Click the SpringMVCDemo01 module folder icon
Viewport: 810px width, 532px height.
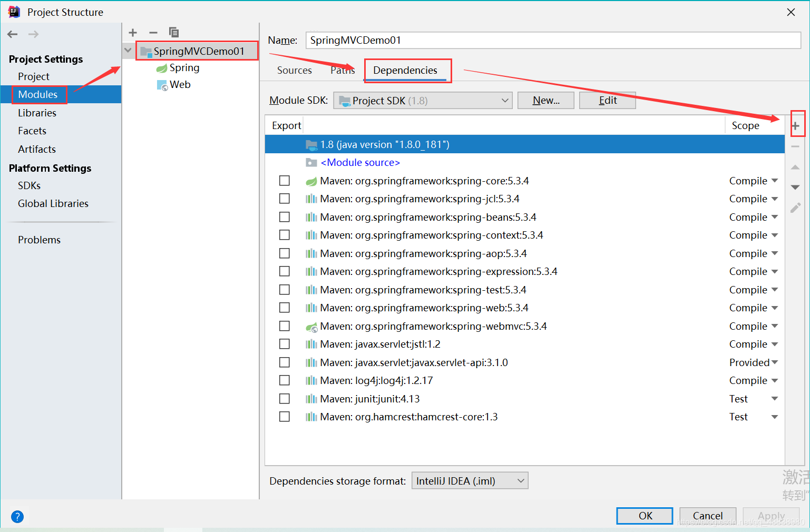point(146,51)
